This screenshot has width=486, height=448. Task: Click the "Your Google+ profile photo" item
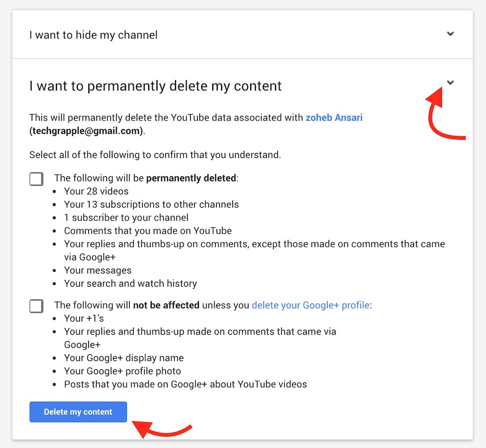[122, 371]
